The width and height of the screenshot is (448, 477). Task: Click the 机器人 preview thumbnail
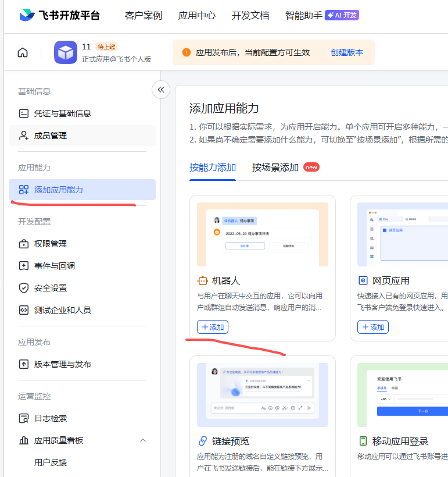(x=263, y=234)
